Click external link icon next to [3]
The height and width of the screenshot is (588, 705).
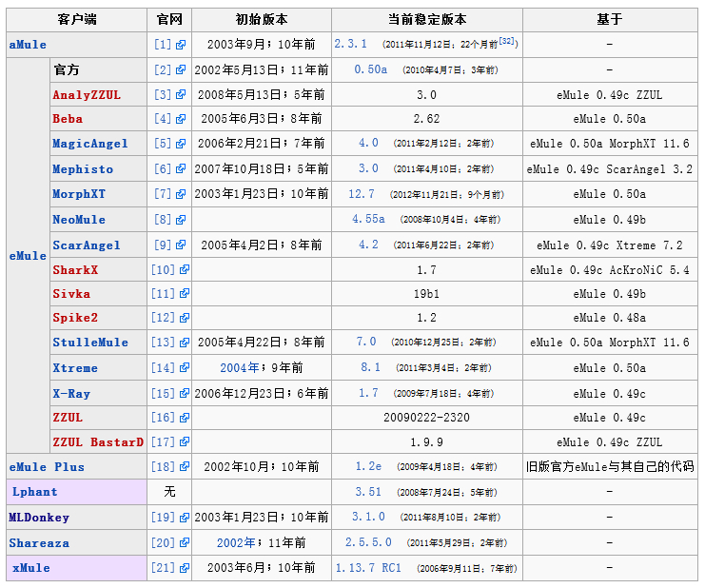pyautogui.click(x=181, y=94)
